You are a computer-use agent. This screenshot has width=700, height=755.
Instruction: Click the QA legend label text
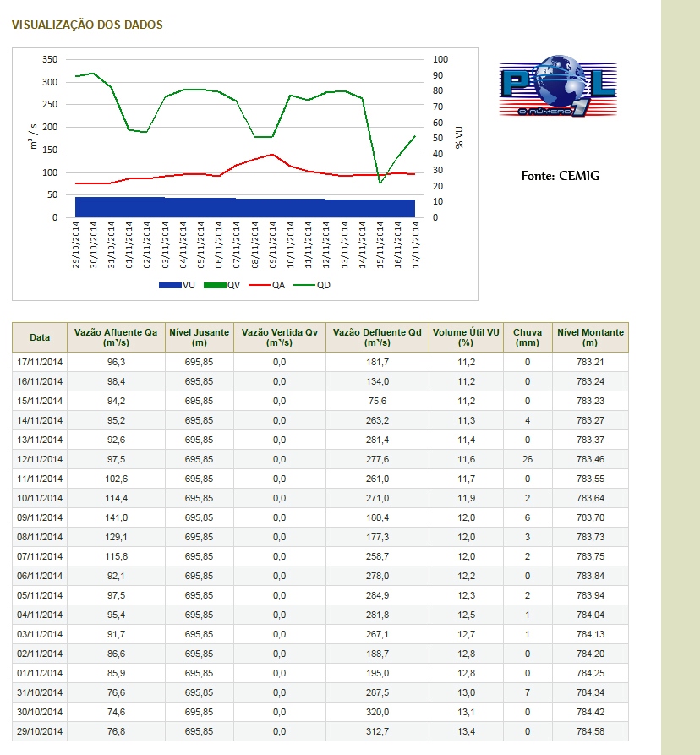[x=278, y=285]
